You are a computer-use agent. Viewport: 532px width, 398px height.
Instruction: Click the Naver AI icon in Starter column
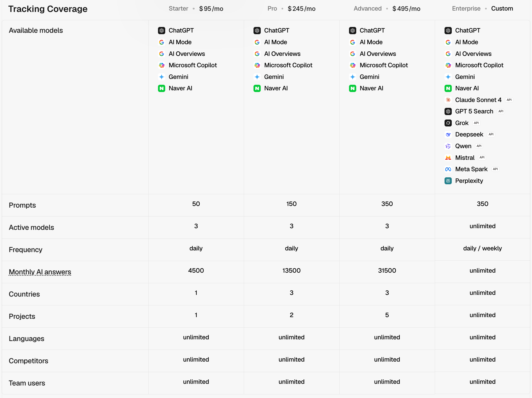(162, 88)
